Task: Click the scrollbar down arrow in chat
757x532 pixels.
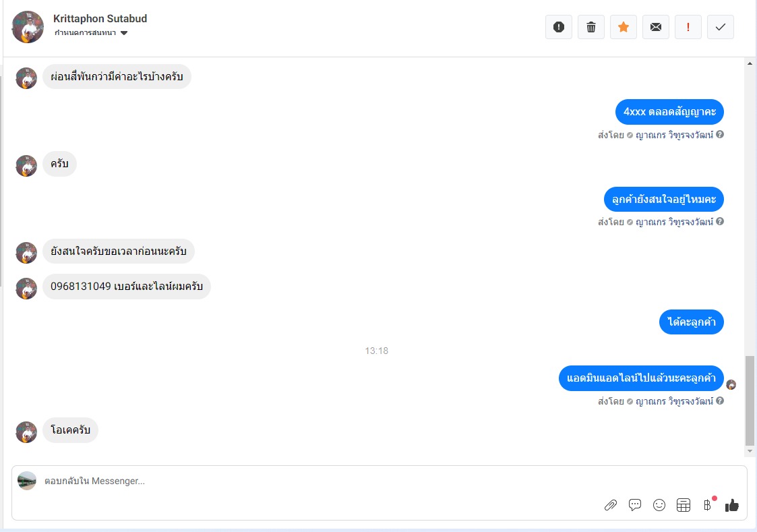Action: coord(750,451)
